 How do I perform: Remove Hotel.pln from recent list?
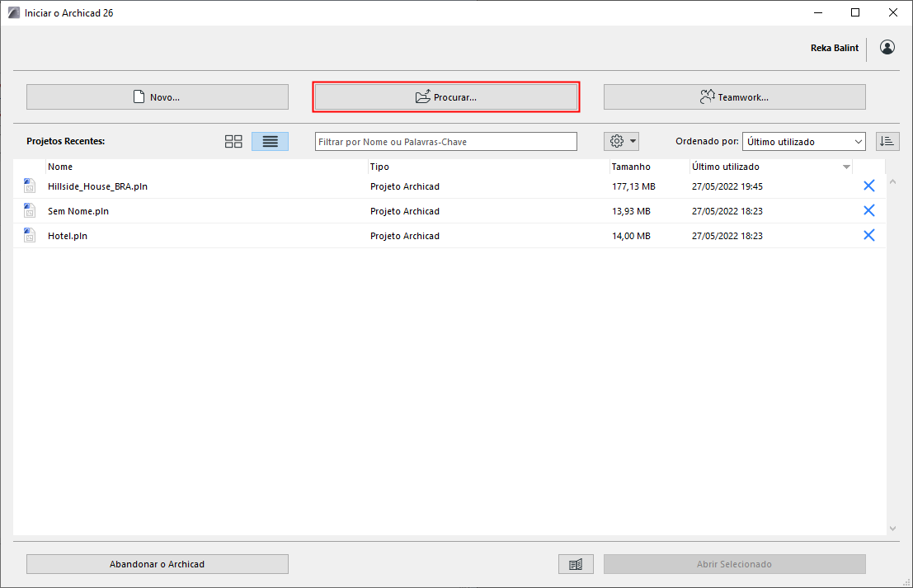tap(868, 235)
